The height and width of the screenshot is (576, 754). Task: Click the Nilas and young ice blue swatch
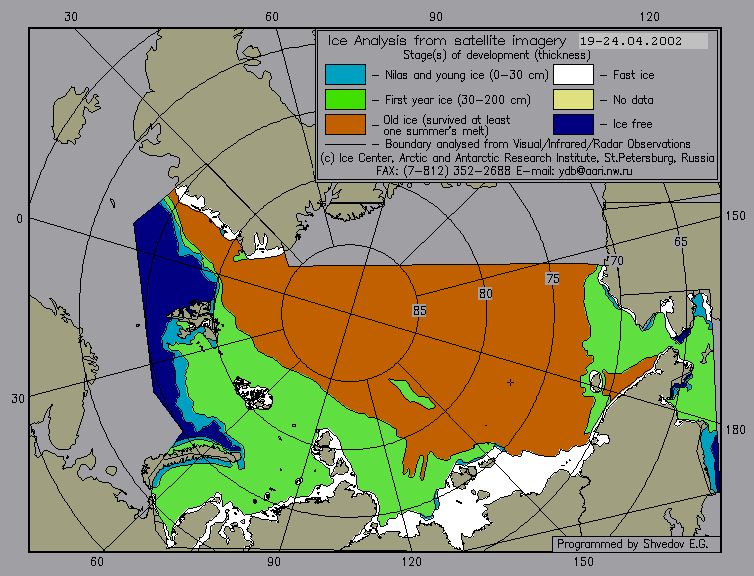pyautogui.click(x=345, y=75)
